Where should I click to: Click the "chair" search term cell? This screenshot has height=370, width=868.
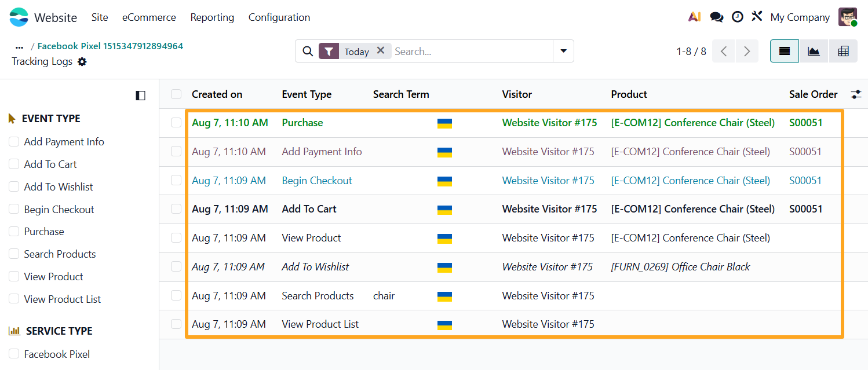tap(384, 296)
